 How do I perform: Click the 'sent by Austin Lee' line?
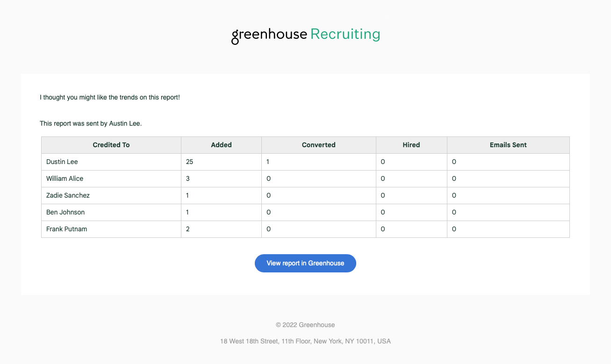point(91,124)
